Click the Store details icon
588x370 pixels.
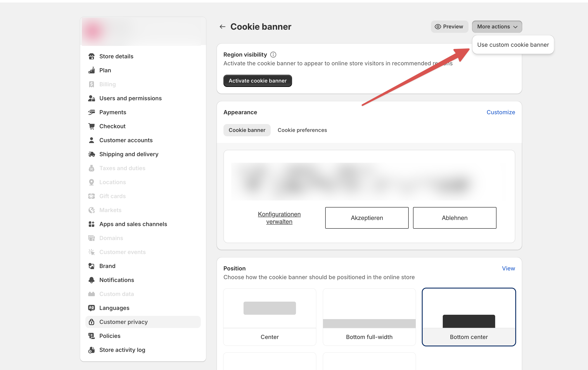point(92,56)
